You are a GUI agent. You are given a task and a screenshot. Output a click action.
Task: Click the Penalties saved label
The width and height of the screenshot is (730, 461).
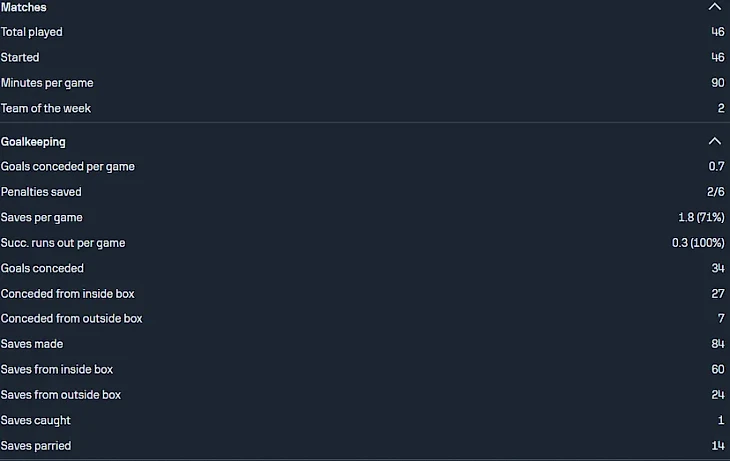coord(41,192)
